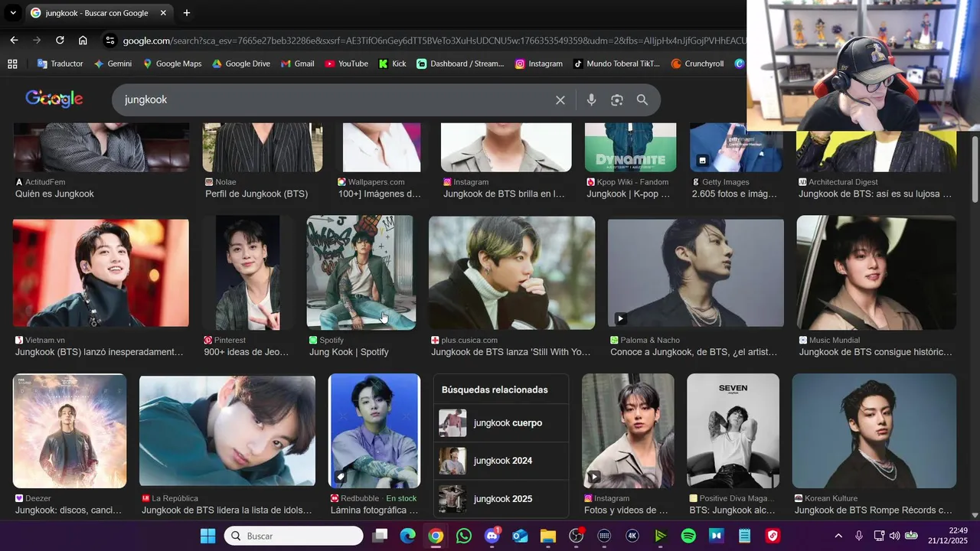Open WhatsApp from the taskbar
This screenshot has height=551, width=980.
464,536
